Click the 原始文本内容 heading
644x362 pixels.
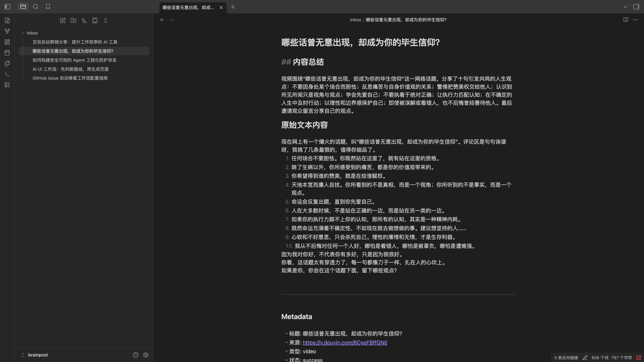305,125
